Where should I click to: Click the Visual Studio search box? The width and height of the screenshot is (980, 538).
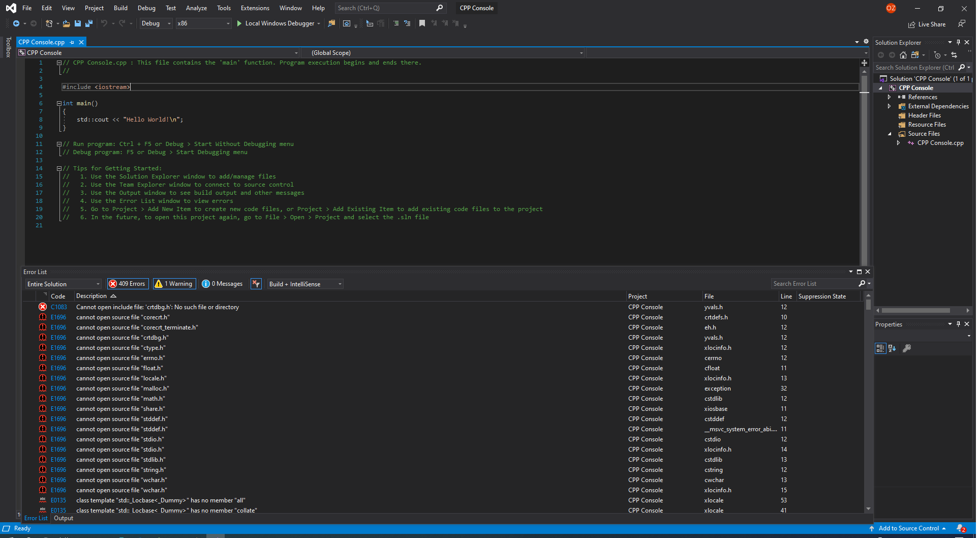(x=390, y=8)
